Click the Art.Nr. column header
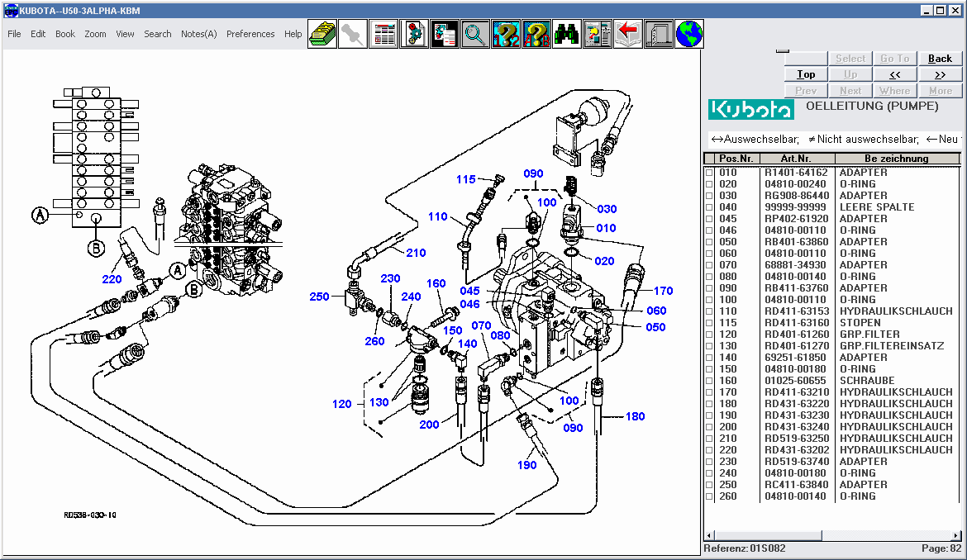 [797, 159]
